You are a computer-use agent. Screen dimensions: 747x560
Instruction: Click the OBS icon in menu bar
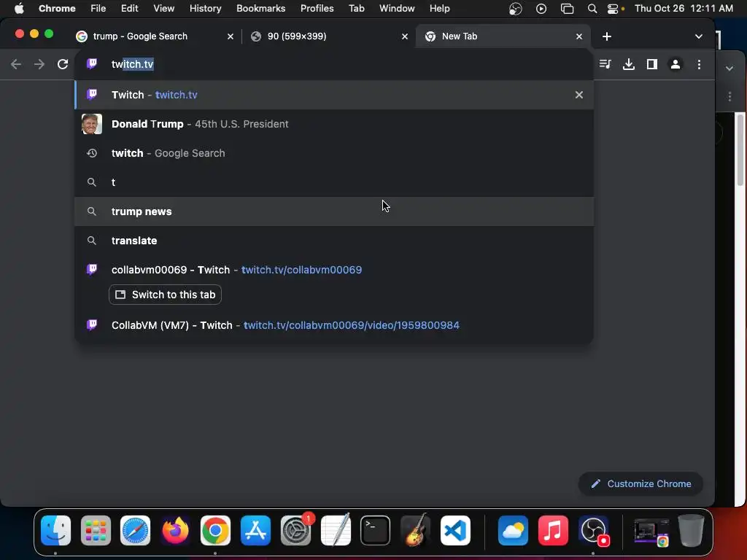(516, 9)
